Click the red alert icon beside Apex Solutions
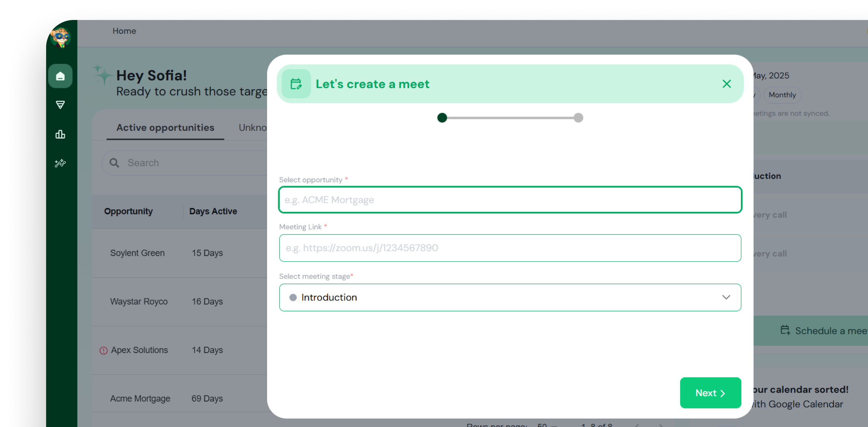 [103, 350]
